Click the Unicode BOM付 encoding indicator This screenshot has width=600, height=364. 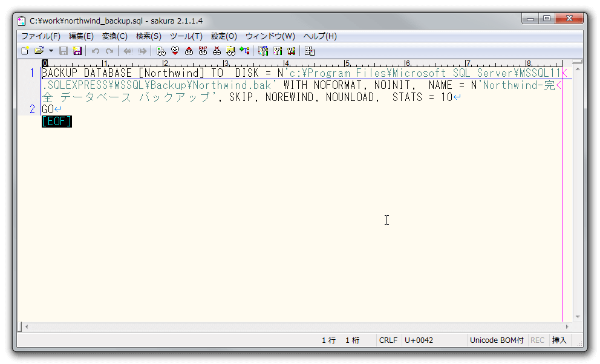(497, 340)
